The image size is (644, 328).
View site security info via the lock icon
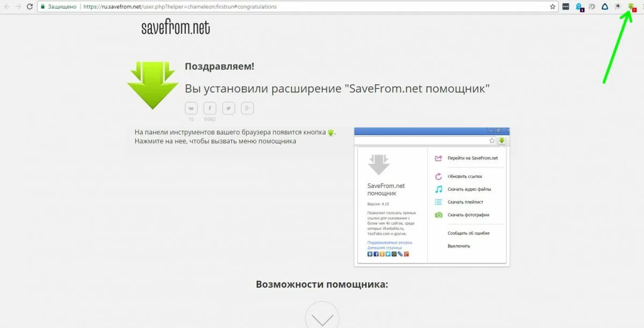(42, 6)
